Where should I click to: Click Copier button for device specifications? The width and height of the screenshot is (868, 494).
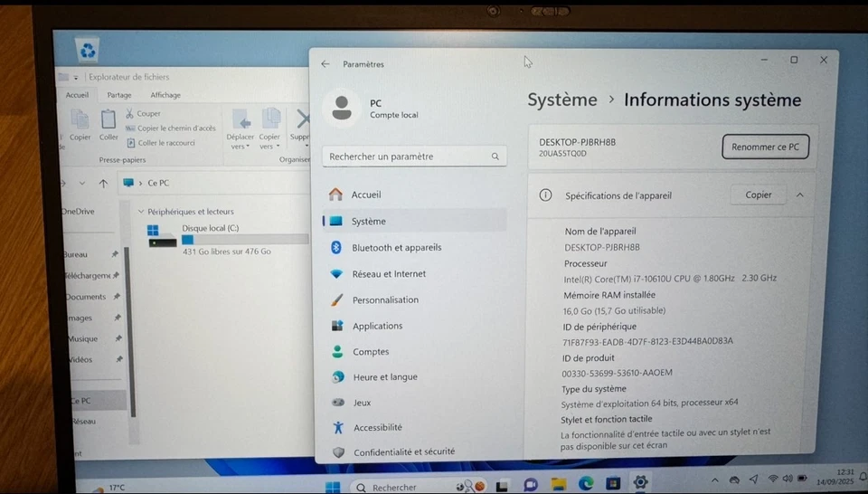tap(758, 195)
